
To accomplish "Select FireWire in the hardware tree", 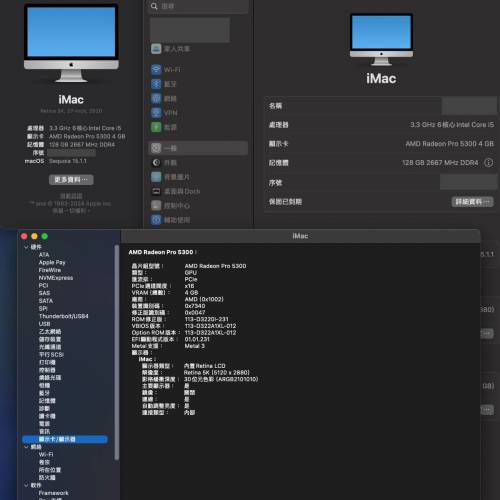I will point(50,270).
